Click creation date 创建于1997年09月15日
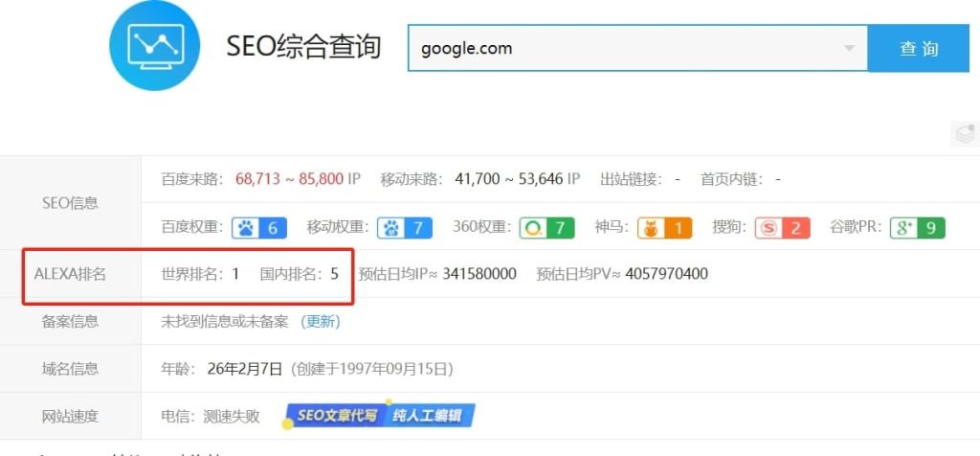 click(371, 369)
